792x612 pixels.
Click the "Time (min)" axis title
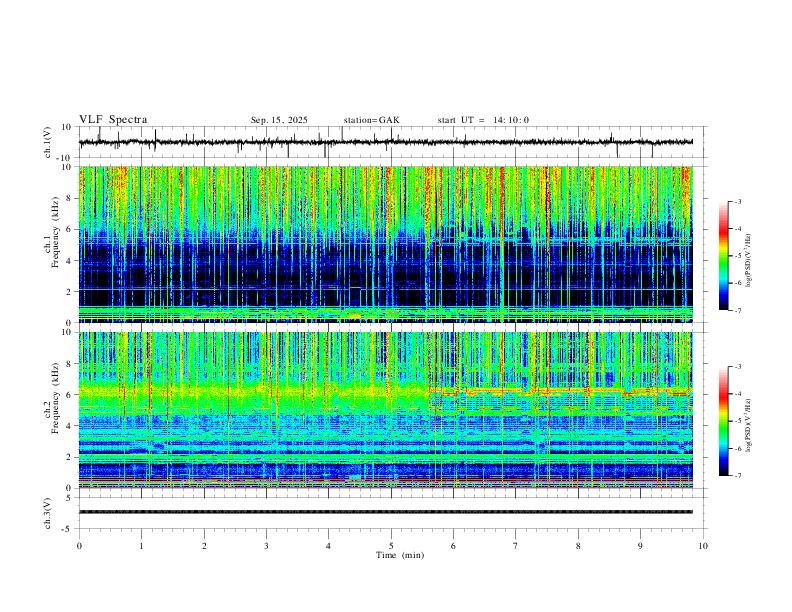click(400, 555)
